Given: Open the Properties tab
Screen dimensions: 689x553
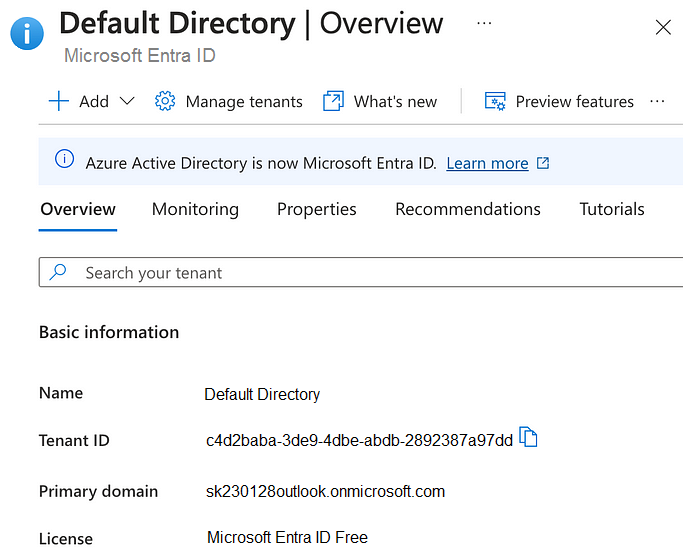Looking at the screenshot, I should pyautogui.click(x=316, y=209).
